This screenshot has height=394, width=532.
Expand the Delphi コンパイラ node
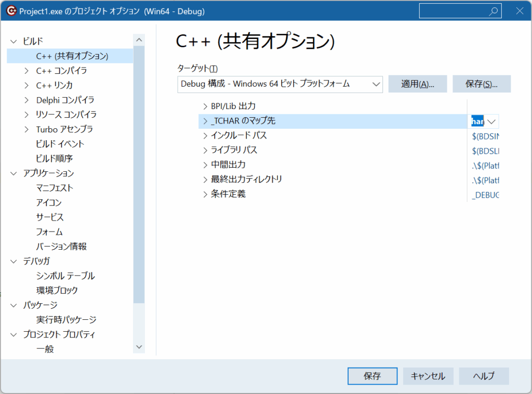(26, 100)
